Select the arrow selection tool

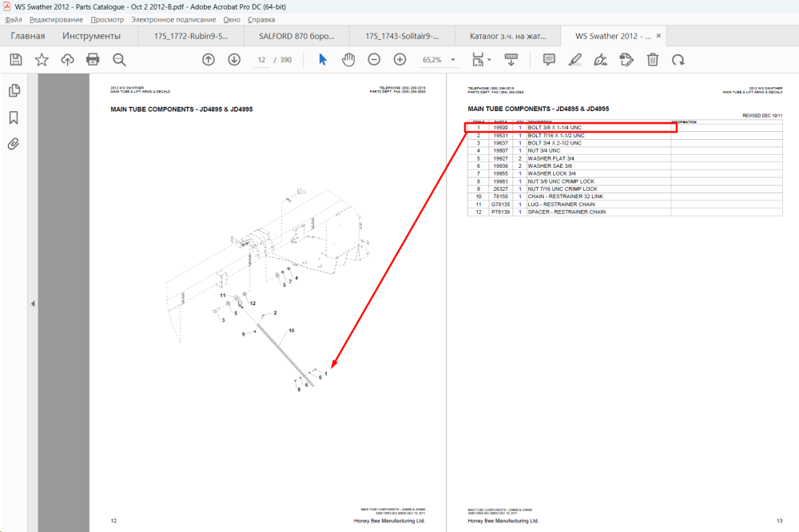click(323, 60)
